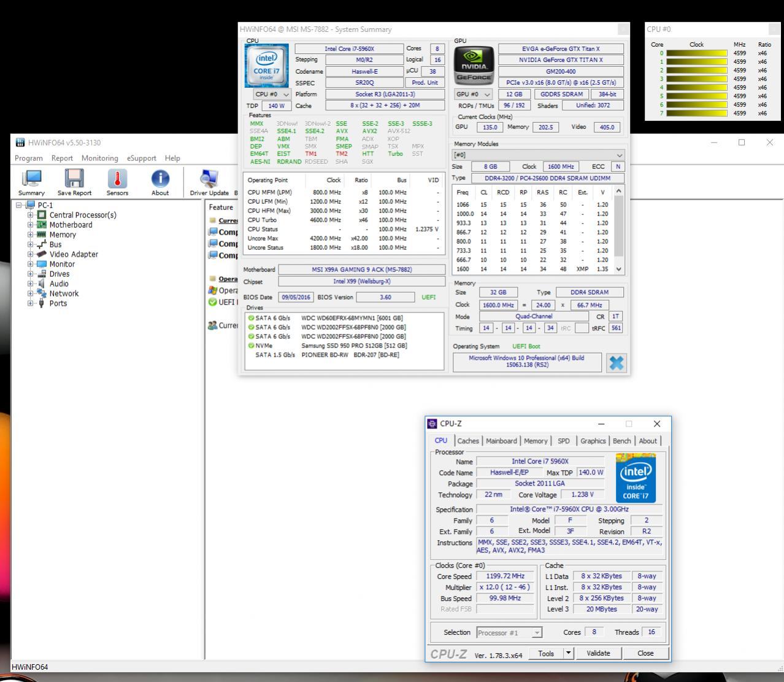Click the Intel Core i7 logo in System Summary
Viewport: 784px width, 682px height.
(266, 66)
